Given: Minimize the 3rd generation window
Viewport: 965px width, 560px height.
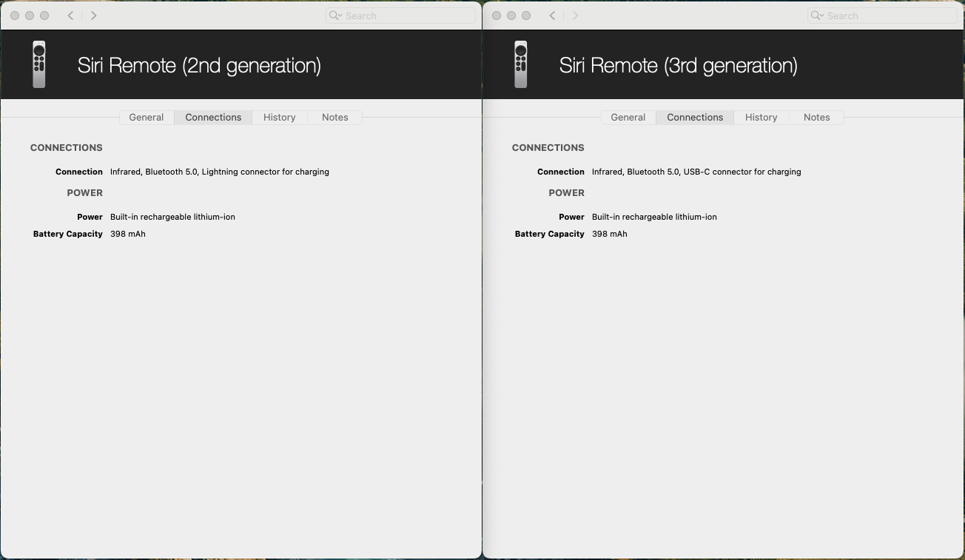Looking at the screenshot, I should tap(511, 16).
